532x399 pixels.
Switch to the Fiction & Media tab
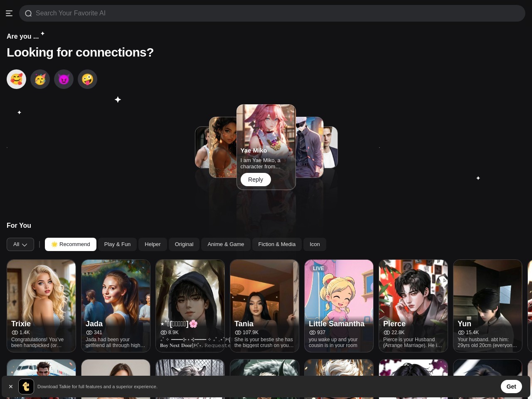point(277,244)
